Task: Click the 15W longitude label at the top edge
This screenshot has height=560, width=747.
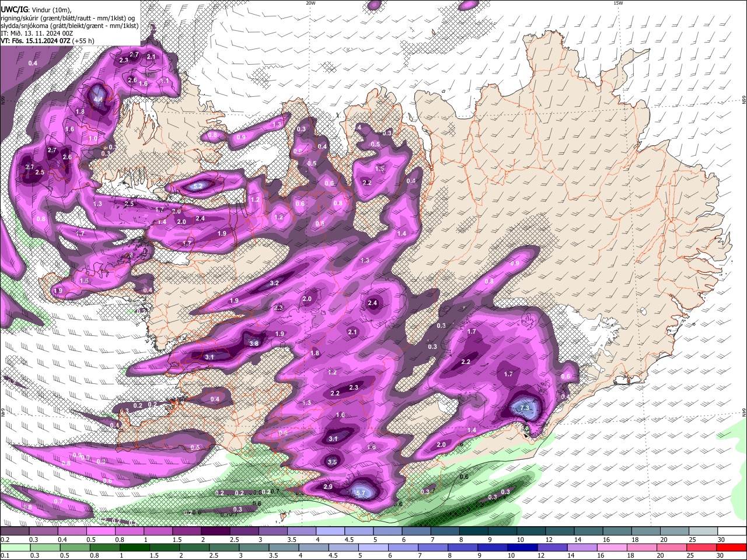Action: click(618, 3)
